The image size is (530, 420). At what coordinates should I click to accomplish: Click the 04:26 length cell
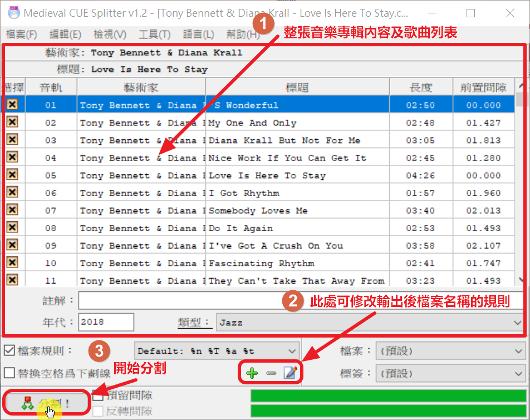coord(421,175)
